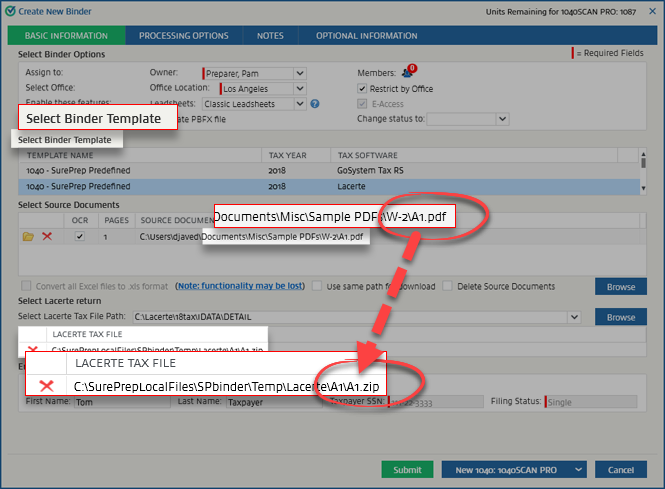The height and width of the screenshot is (489, 665).
Task: Click the blue help icon beside Leadsheets
Action: (314, 103)
